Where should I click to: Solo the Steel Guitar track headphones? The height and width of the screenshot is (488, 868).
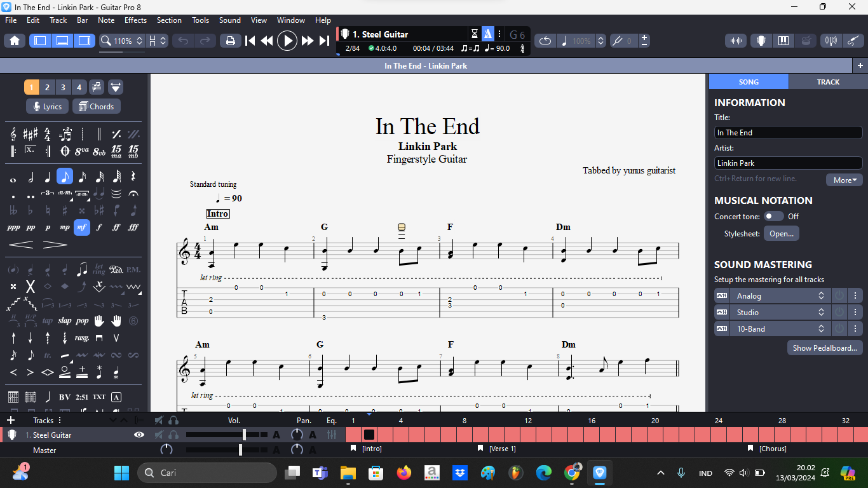[173, 435]
